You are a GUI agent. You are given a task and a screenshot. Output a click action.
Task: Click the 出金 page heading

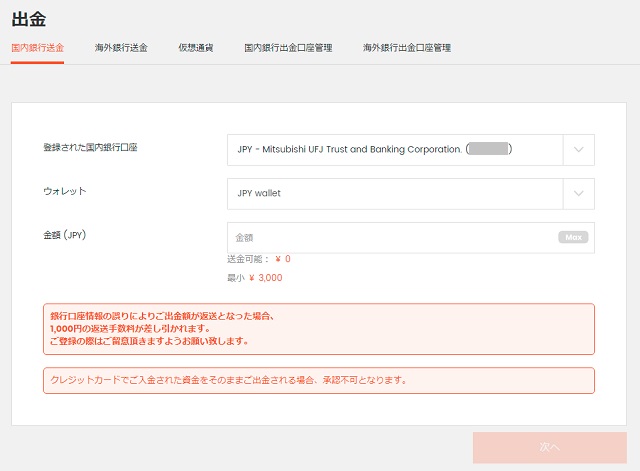(28, 18)
